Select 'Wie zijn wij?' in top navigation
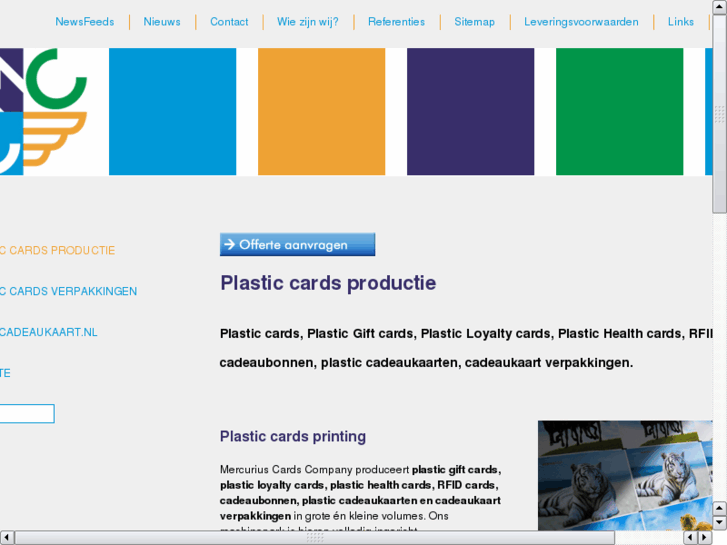 [307, 22]
